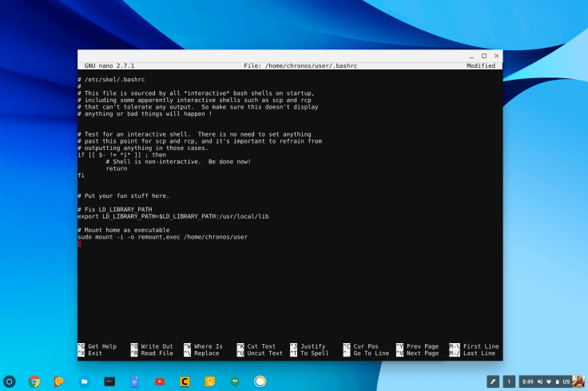
Task: Launch Google Chrome from the shelf
Action: (34, 381)
